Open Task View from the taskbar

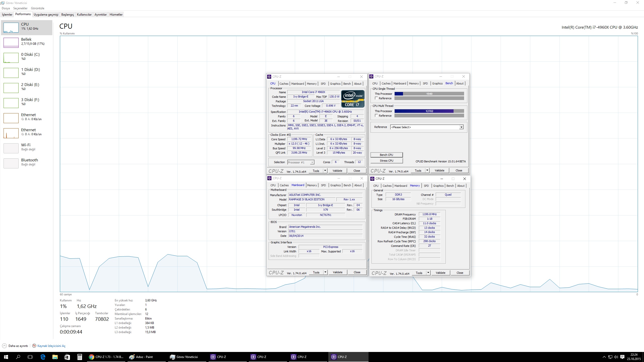(30, 357)
